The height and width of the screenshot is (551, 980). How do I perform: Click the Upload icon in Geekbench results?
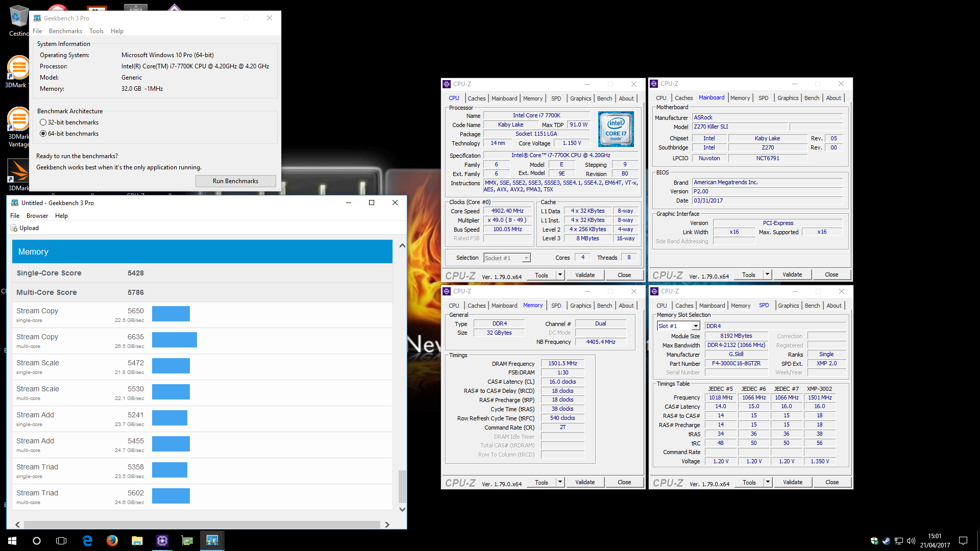pos(14,228)
